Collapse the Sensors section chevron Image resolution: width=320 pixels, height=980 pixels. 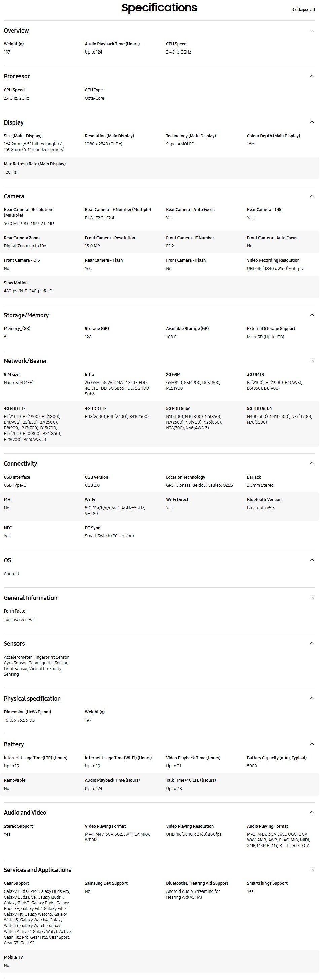[312, 643]
